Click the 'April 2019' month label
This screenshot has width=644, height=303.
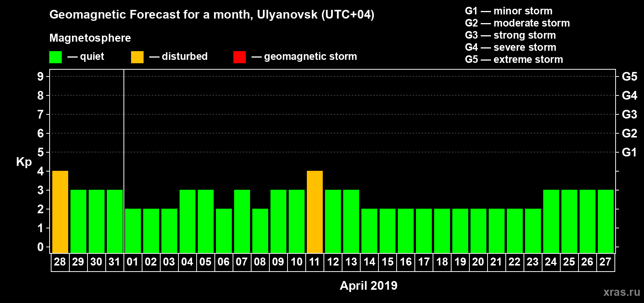tap(369, 285)
